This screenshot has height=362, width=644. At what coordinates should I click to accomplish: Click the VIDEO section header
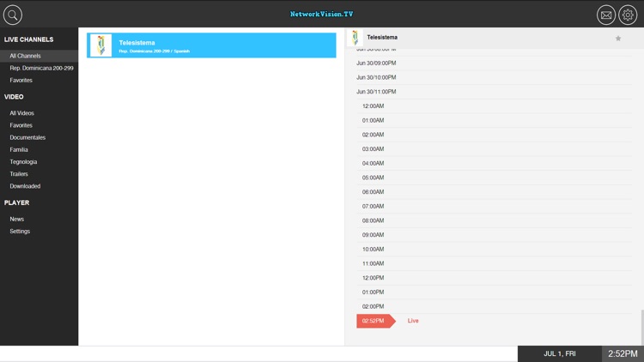pos(14,97)
